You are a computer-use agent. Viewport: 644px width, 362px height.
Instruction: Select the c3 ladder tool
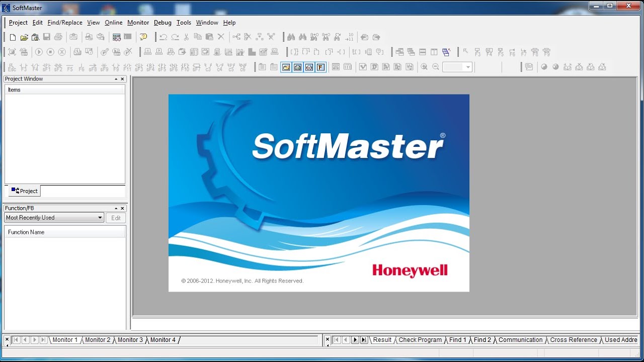pyautogui.click(x=208, y=67)
